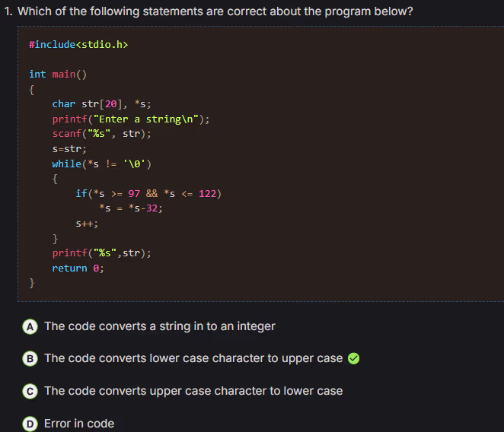
Task: Click the 's++;' increment line
Action: point(87,224)
